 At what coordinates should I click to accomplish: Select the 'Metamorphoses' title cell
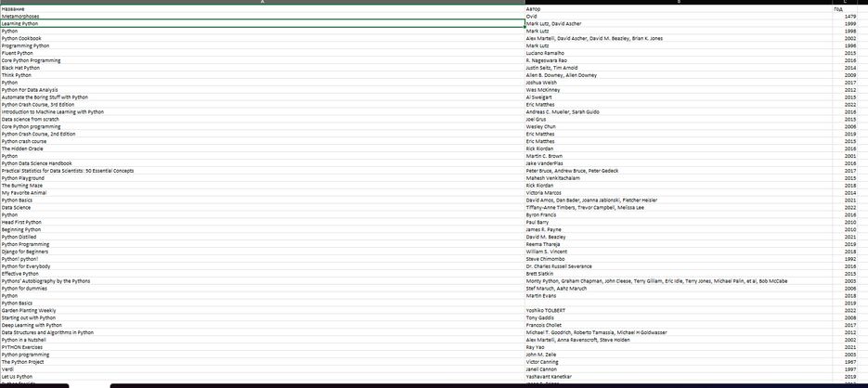pyautogui.click(x=263, y=17)
